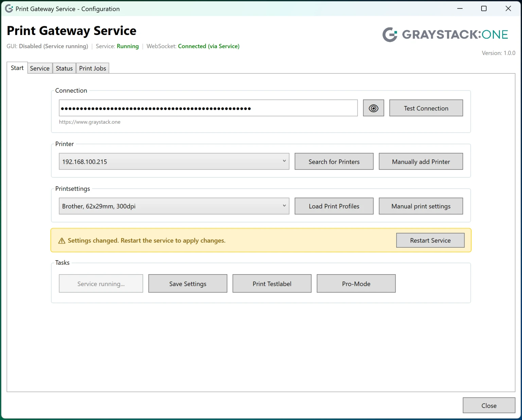Image resolution: width=522 pixels, height=420 pixels.
Task: Go to the Print Jobs tab
Action: [92, 68]
